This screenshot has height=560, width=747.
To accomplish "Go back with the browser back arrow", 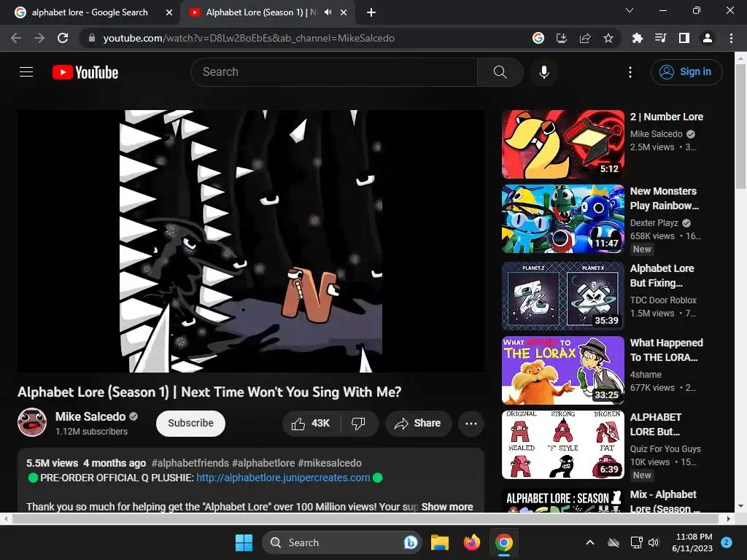I will click(16, 38).
